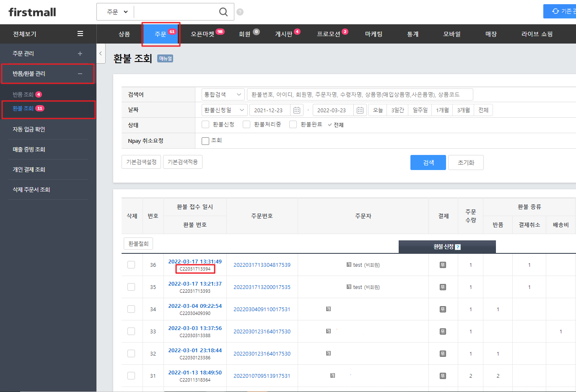This screenshot has width=576, height=392.
Task: Open the 마케팅 top menu
Action: pos(374,34)
